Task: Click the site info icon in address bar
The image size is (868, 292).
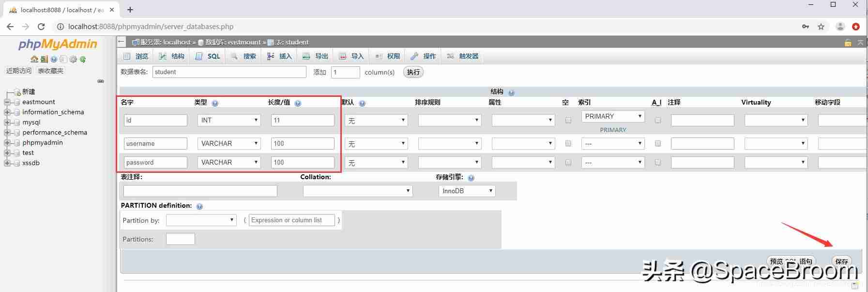Action: (x=61, y=27)
